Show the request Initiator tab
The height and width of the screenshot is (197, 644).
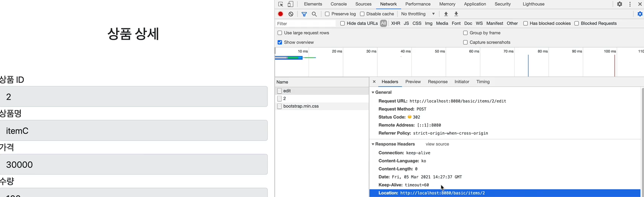[x=462, y=82]
